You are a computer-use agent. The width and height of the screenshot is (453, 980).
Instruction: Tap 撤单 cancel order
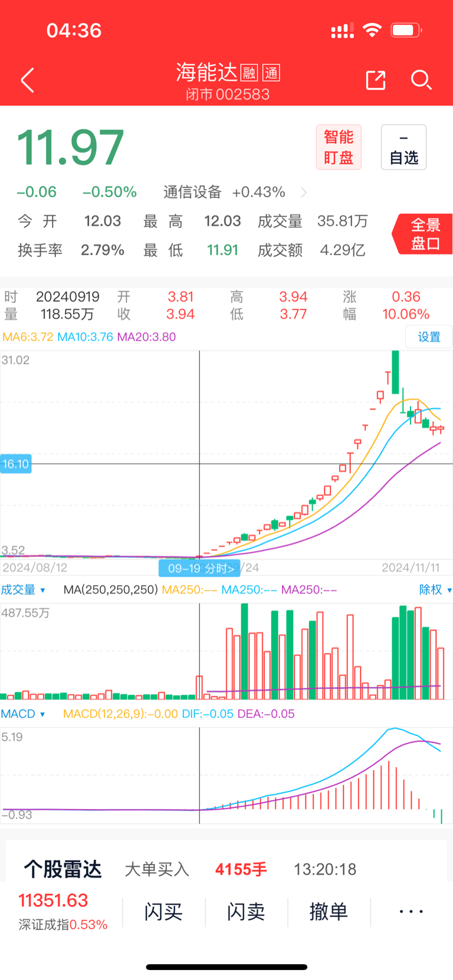[x=329, y=912]
